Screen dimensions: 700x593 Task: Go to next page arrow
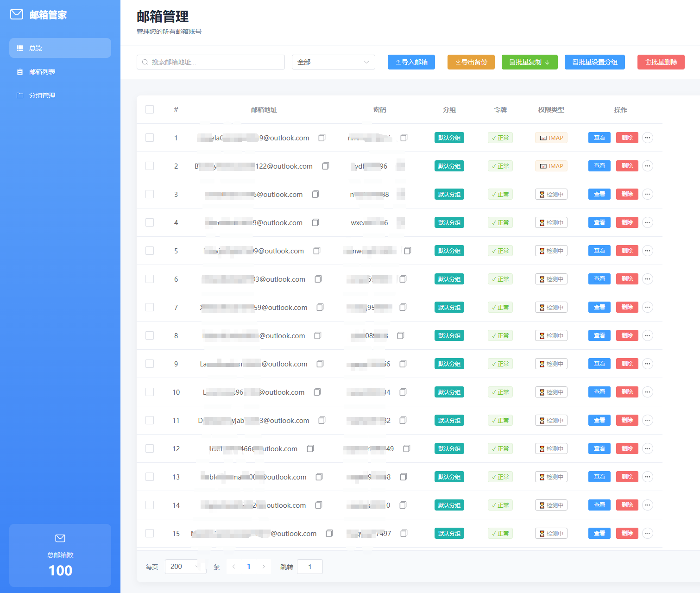tap(264, 567)
